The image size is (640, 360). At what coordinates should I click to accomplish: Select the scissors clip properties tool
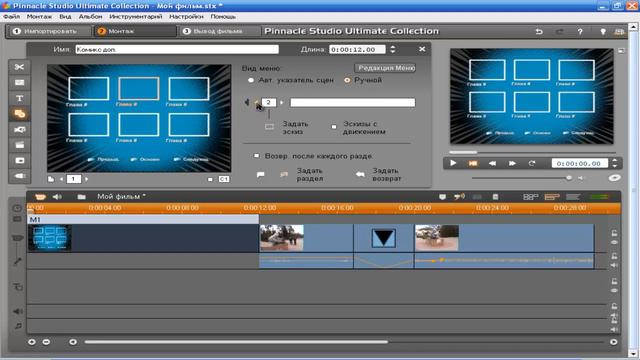(19, 67)
